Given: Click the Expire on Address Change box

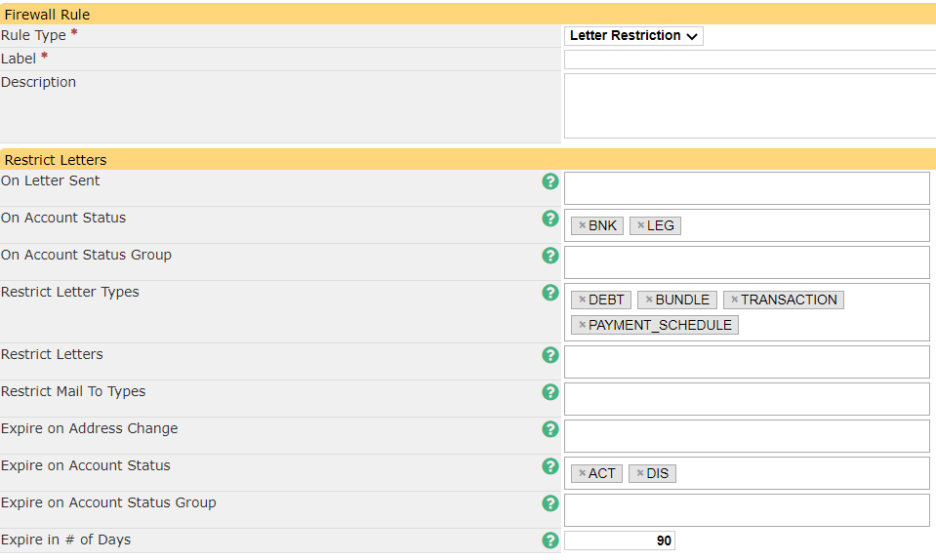Looking at the screenshot, I should click(x=747, y=436).
